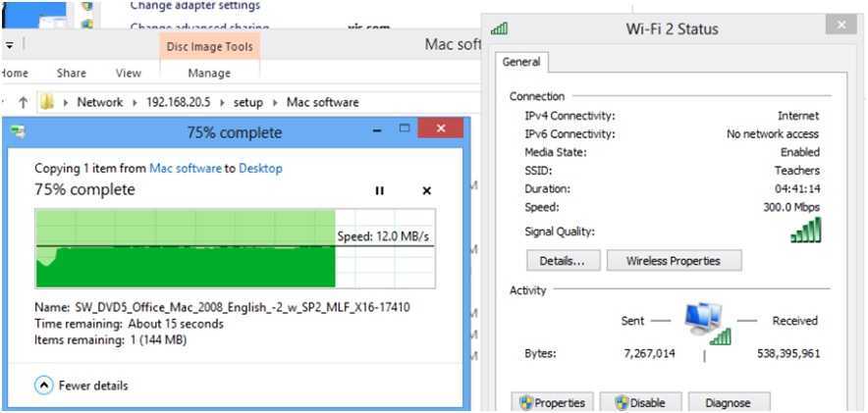Go up one folder level arrow
The width and height of the screenshot is (868, 413).
[23, 102]
